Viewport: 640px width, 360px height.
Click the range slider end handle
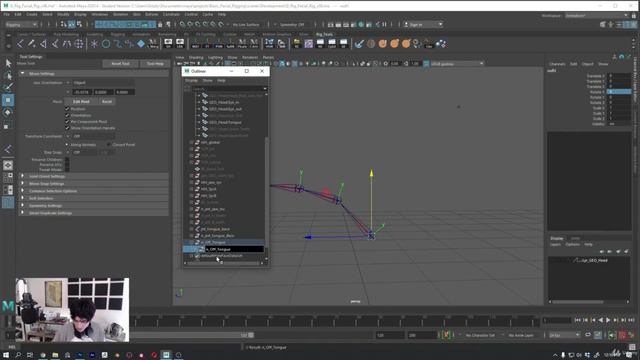point(251,335)
